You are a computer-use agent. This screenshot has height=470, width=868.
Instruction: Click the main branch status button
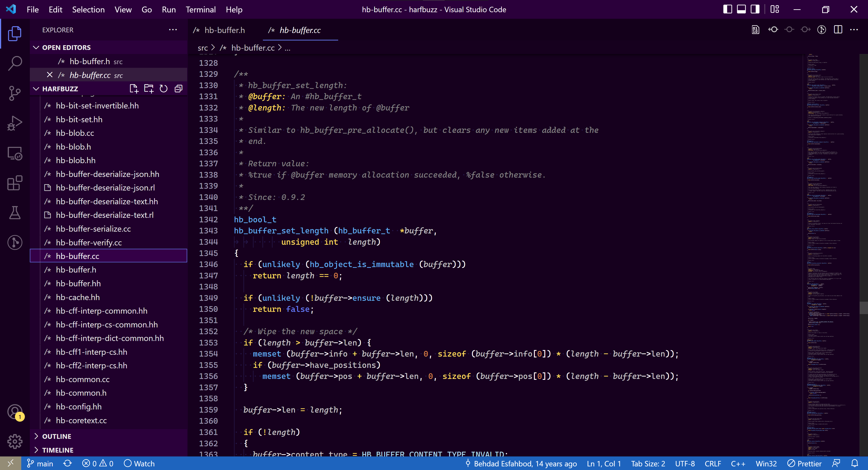(40, 464)
